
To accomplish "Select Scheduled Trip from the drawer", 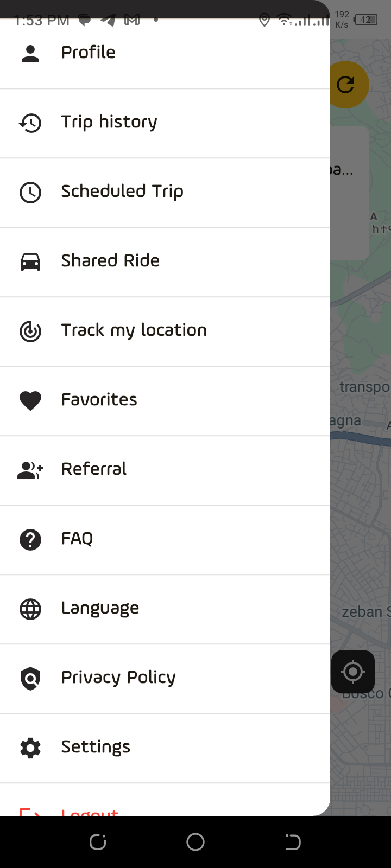I will [x=122, y=192].
